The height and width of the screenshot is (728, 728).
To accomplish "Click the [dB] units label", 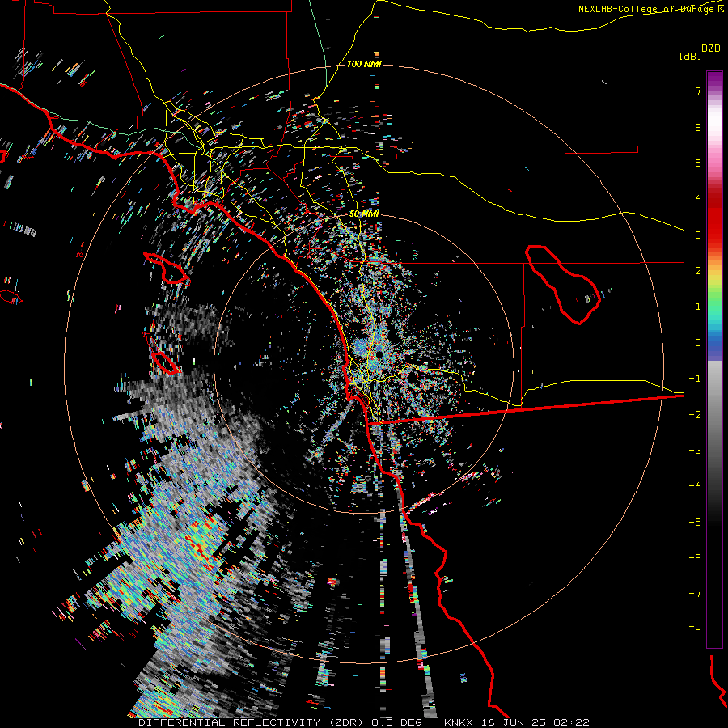I will coord(691,57).
